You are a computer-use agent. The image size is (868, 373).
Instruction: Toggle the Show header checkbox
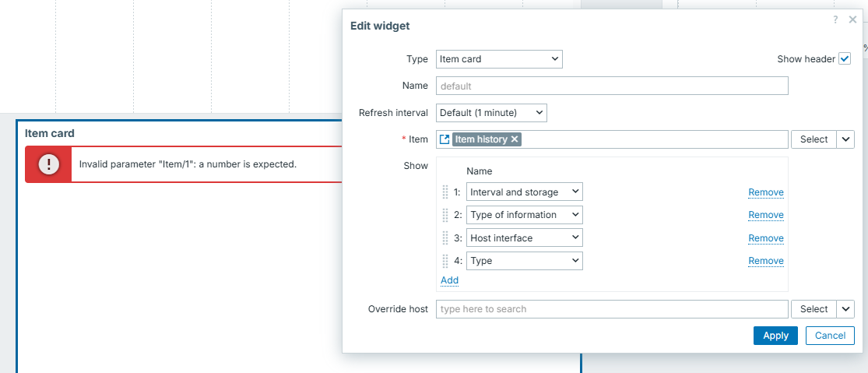click(x=845, y=59)
